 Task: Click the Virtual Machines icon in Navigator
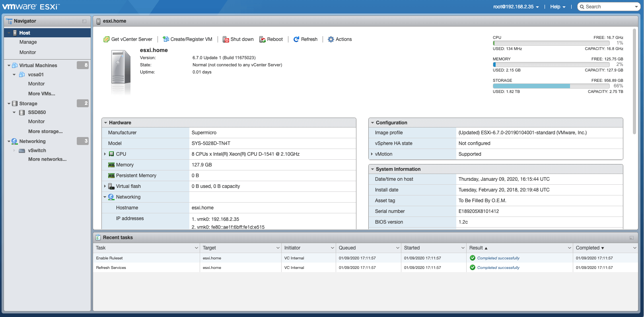coord(15,66)
